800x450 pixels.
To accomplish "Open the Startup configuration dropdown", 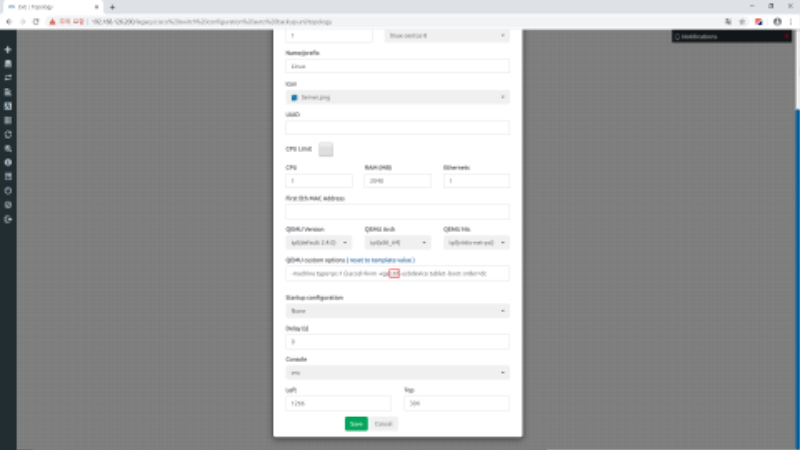I will click(x=397, y=311).
